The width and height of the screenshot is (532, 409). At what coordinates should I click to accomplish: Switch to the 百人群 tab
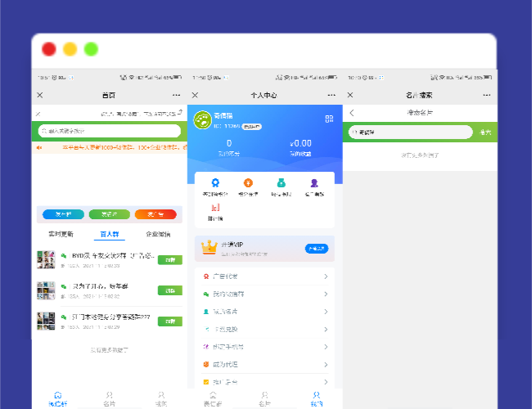tap(109, 234)
